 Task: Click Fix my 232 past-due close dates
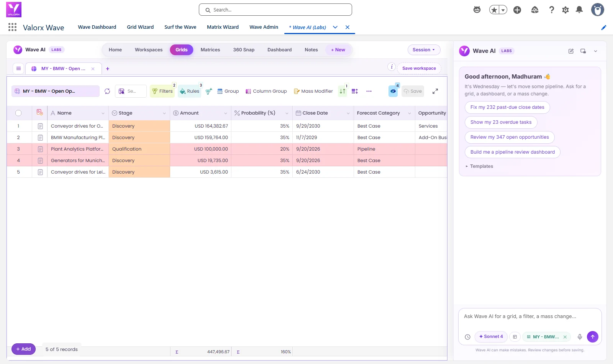tap(507, 107)
